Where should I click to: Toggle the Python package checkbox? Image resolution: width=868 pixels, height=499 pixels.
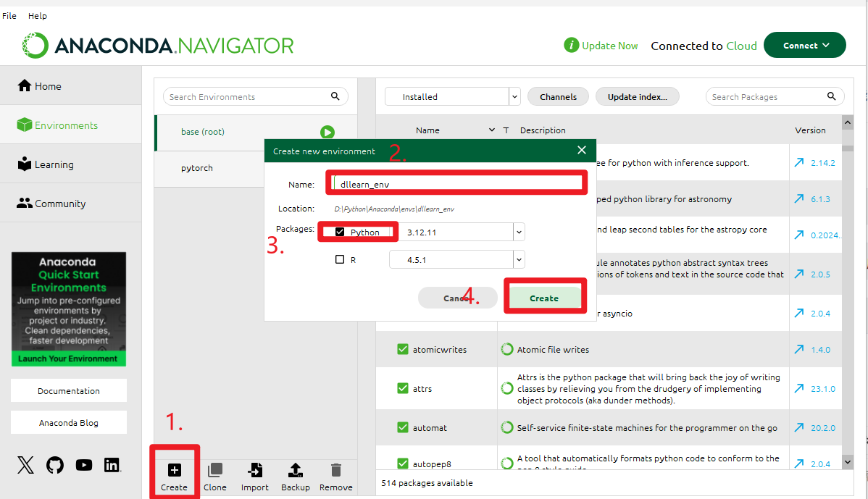point(340,232)
